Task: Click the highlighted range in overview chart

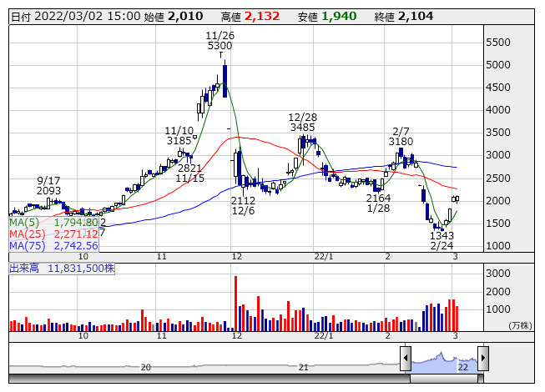Action: (x=444, y=362)
